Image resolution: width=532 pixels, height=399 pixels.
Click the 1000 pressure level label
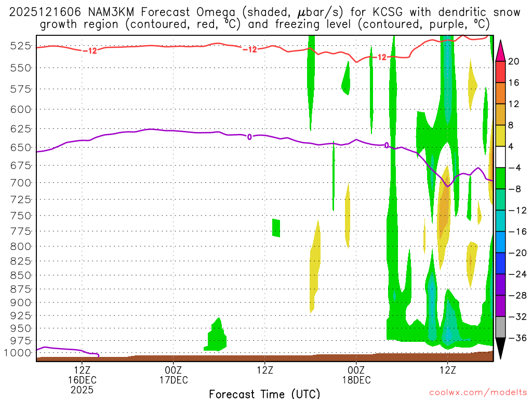click(18, 353)
